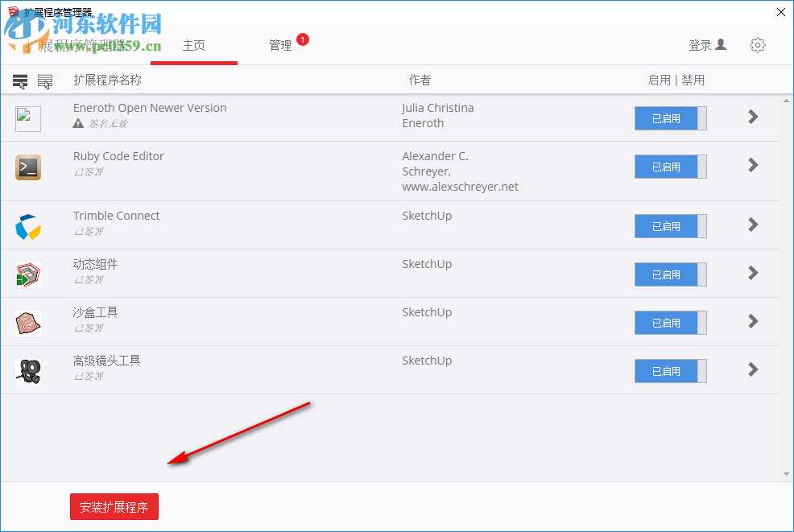Switch to the 管理 tab

(x=281, y=46)
